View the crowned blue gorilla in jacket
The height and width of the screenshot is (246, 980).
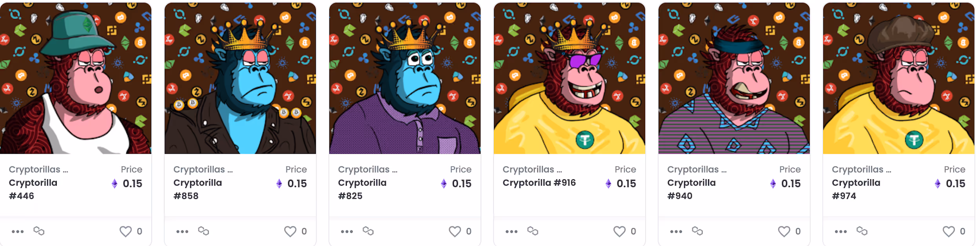pyautogui.click(x=240, y=78)
